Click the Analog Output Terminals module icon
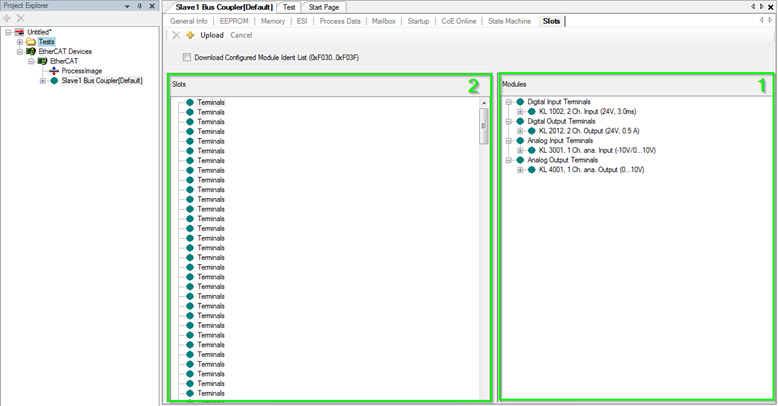The height and width of the screenshot is (406, 778). point(520,160)
